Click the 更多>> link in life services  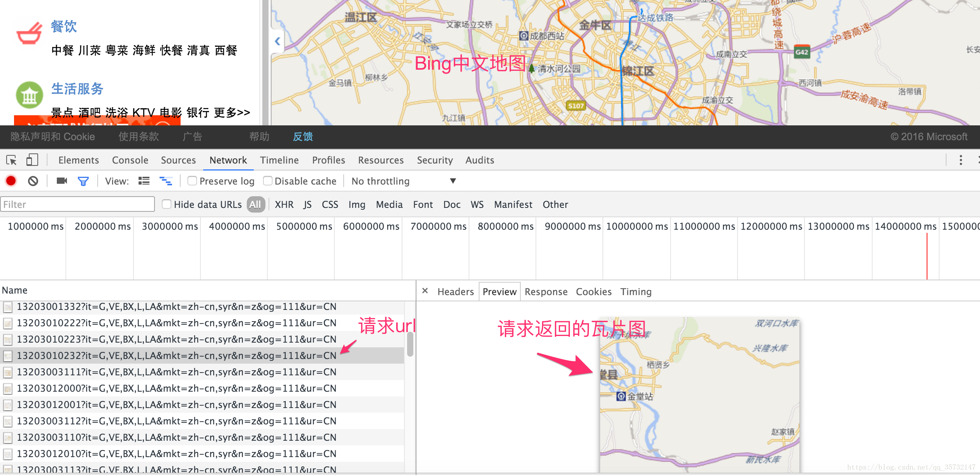(232, 113)
